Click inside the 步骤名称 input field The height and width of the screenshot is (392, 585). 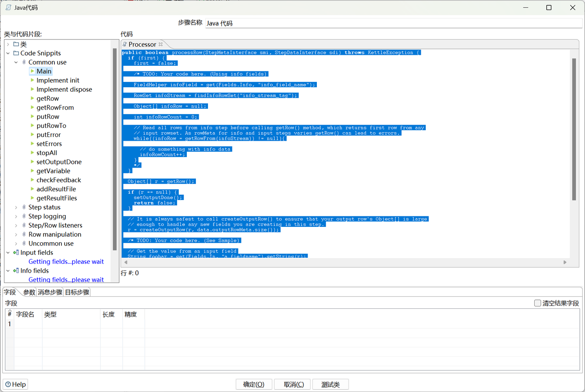(x=392, y=23)
